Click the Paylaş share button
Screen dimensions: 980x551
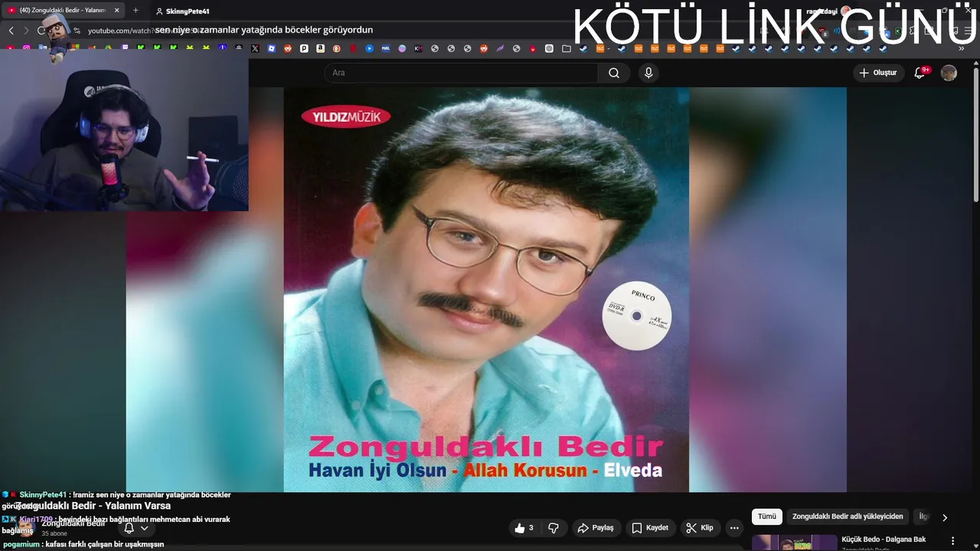tap(596, 528)
